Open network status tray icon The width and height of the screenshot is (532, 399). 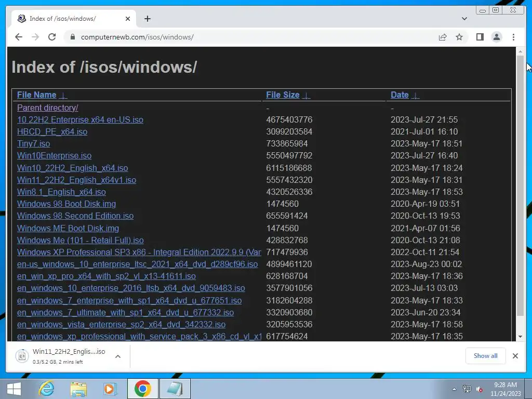(x=467, y=389)
